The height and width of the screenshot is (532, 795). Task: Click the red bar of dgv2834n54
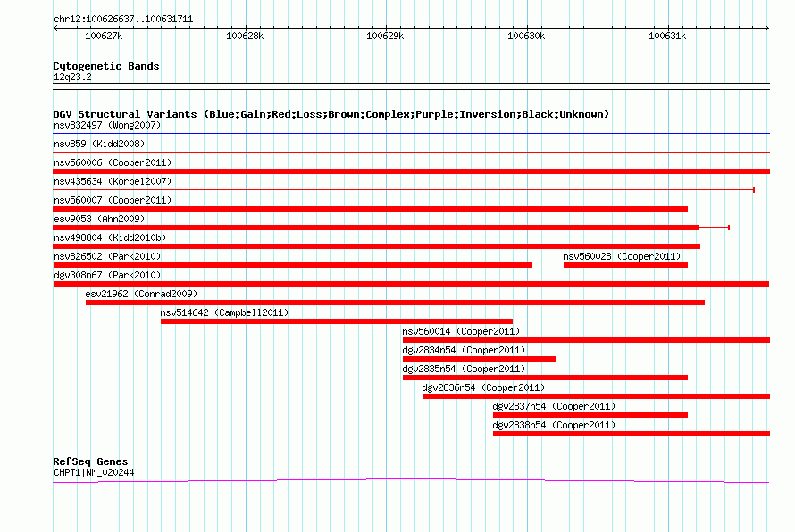coord(479,359)
